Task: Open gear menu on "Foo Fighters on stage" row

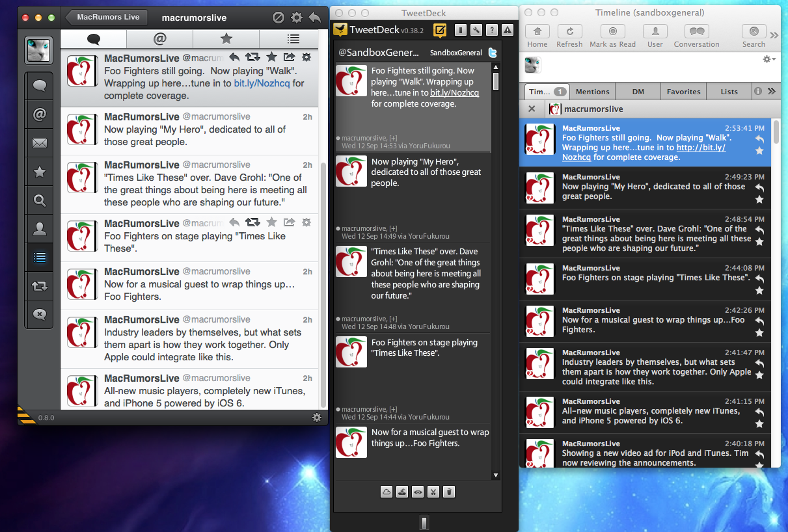Action: (x=306, y=222)
